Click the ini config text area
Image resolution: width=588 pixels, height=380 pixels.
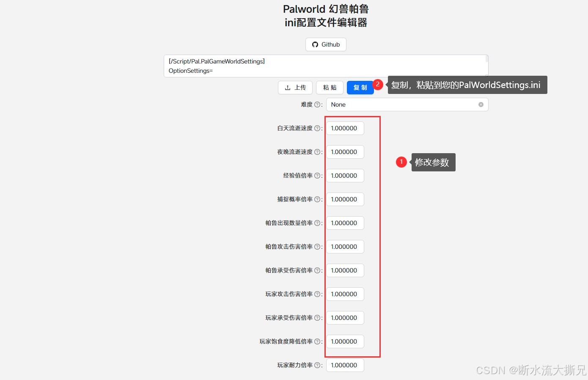(326, 66)
